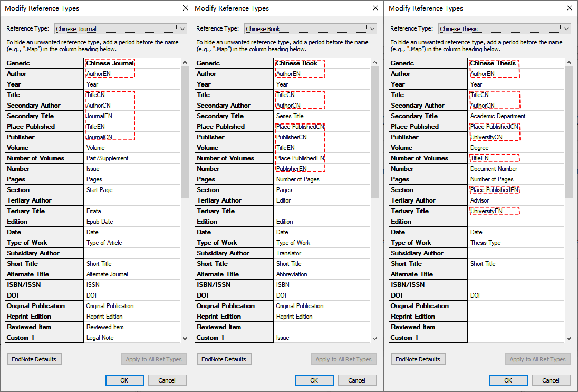Select 'Type of Article' cell in Journal window
The width and height of the screenshot is (578, 392).
132,243
